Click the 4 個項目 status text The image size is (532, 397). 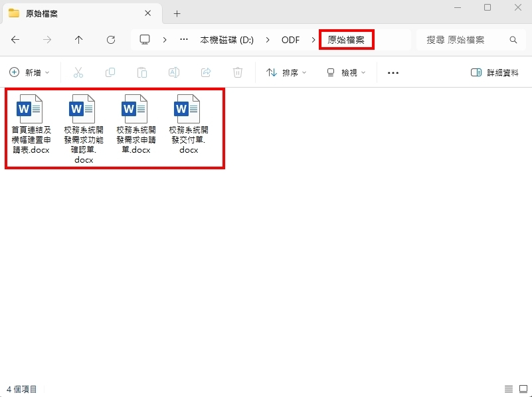point(22,389)
